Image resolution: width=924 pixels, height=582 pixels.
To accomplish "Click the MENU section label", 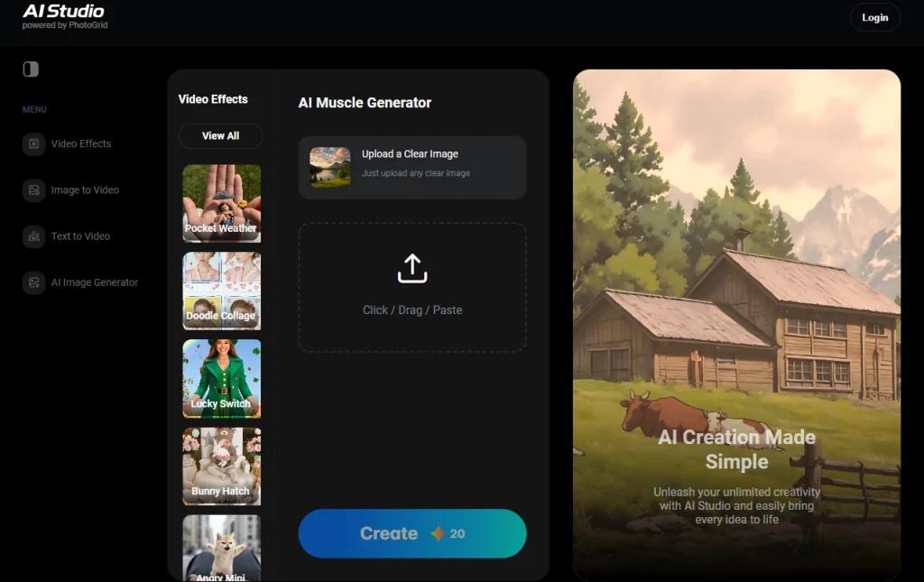I will tap(34, 109).
